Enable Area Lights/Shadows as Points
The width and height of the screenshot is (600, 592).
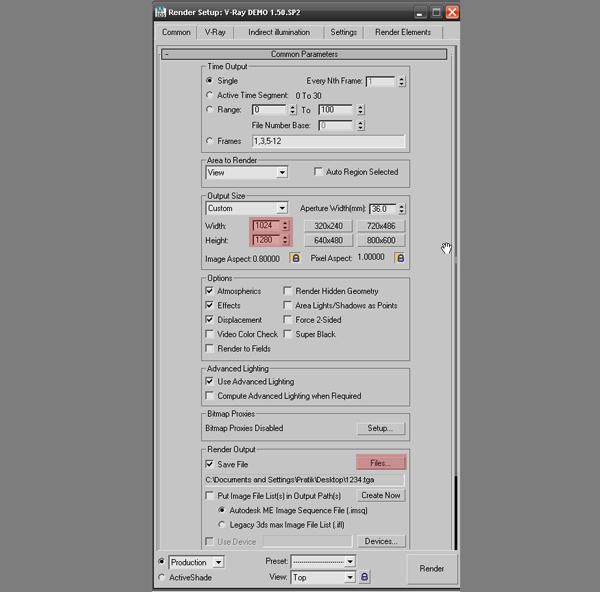pyautogui.click(x=287, y=305)
